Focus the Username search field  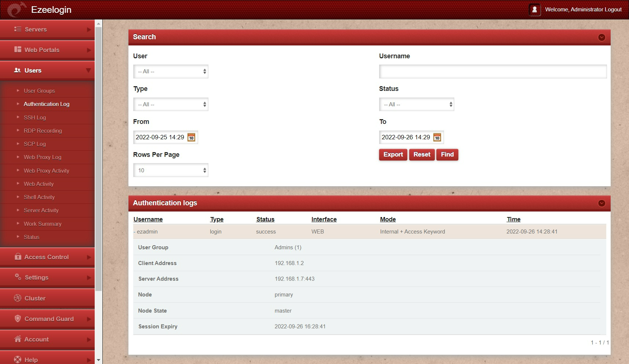[x=492, y=71]
